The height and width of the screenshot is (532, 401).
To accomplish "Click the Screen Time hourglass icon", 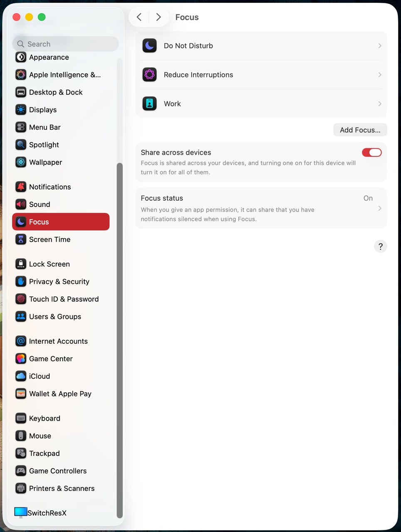I will 21,239.
